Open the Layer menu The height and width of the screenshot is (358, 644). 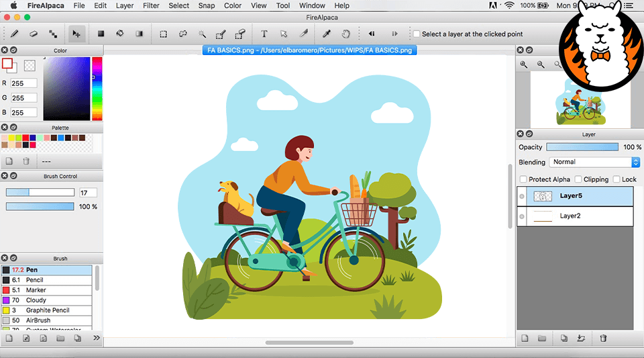click(x=125, y=5)
